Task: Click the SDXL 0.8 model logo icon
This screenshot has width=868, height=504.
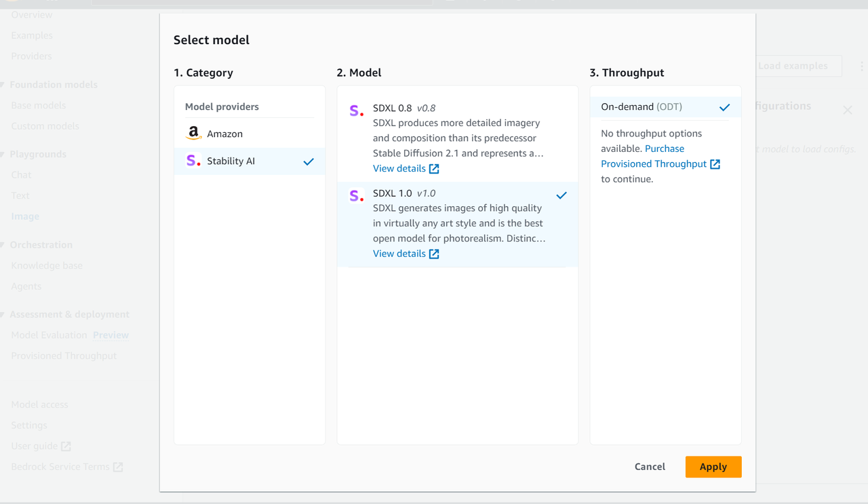Action: pos(356,111)
